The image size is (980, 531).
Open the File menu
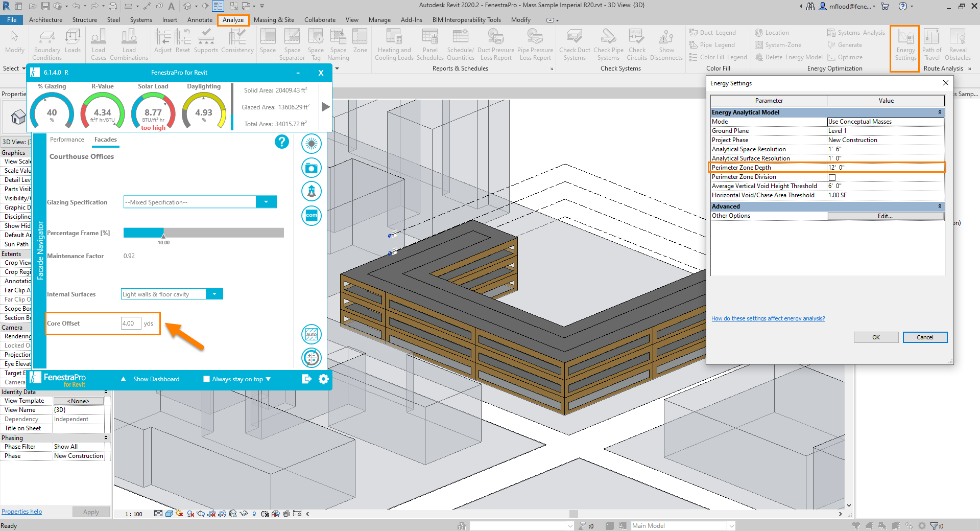point(12,20)
